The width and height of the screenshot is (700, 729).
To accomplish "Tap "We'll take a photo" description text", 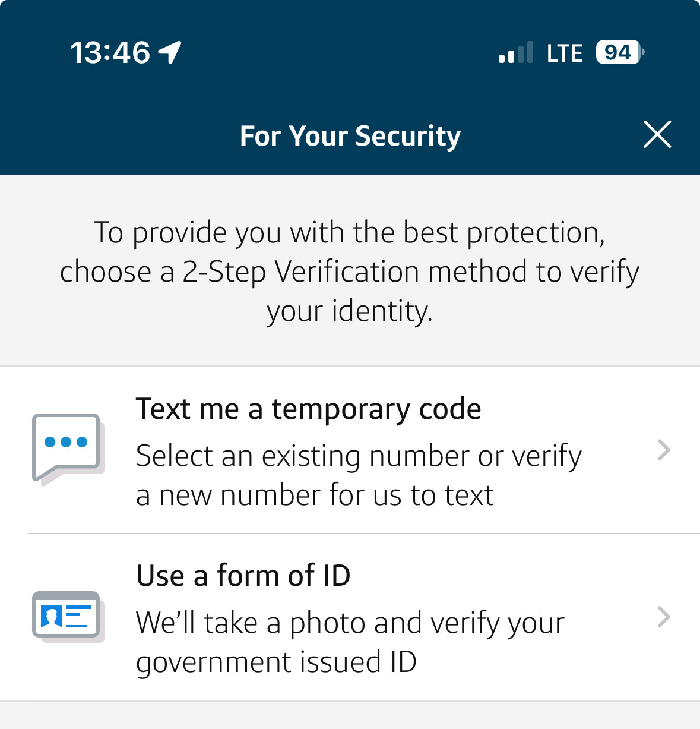I will click(350, 623).
